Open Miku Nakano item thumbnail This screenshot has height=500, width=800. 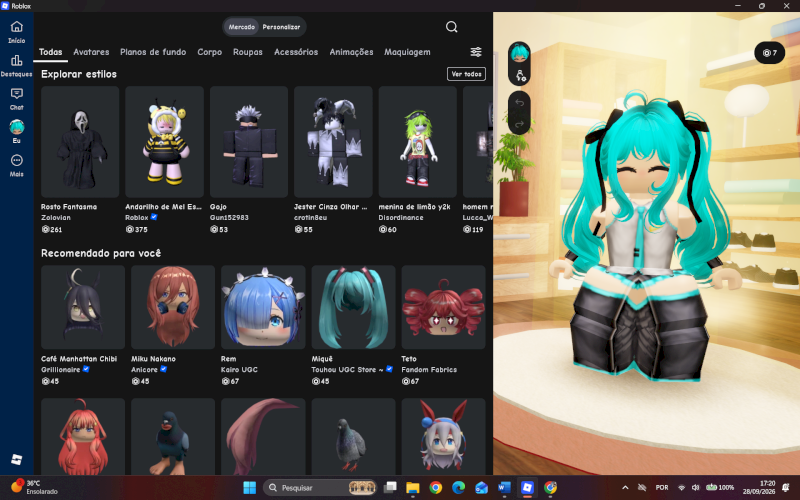point(173,307)
